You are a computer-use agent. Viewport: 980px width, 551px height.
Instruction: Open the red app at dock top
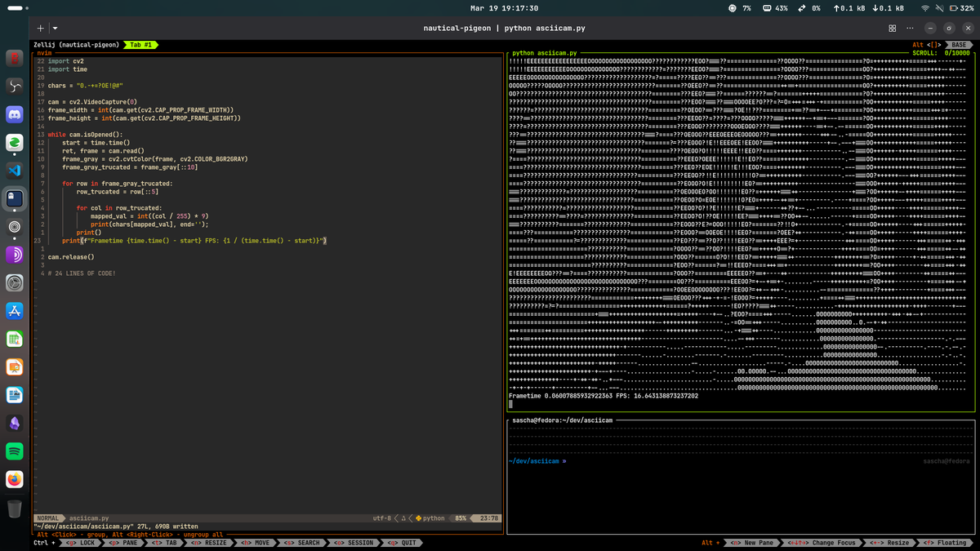tap(15, 59)
